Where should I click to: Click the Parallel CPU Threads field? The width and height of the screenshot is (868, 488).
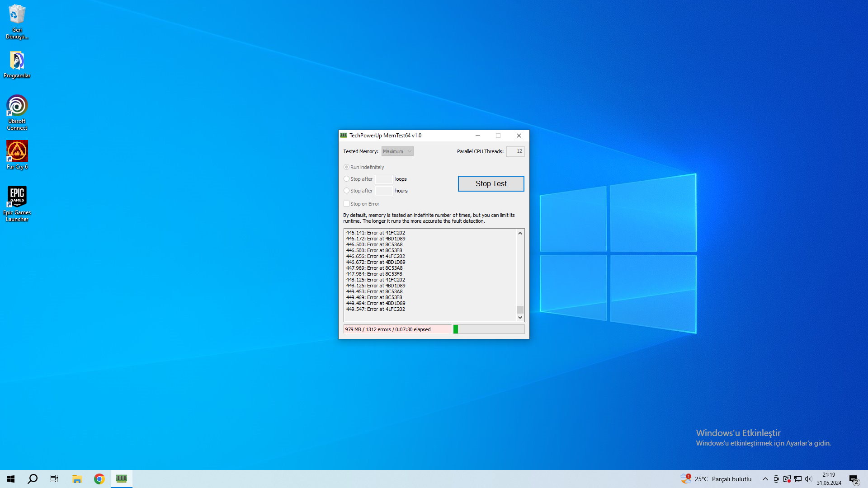515,151
